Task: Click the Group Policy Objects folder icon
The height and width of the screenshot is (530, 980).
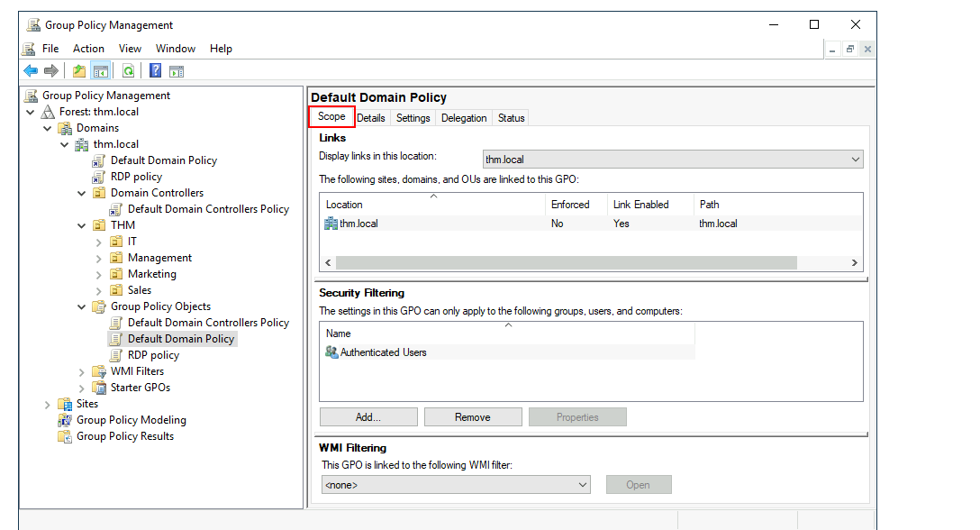Action: [x=99, y=306]
